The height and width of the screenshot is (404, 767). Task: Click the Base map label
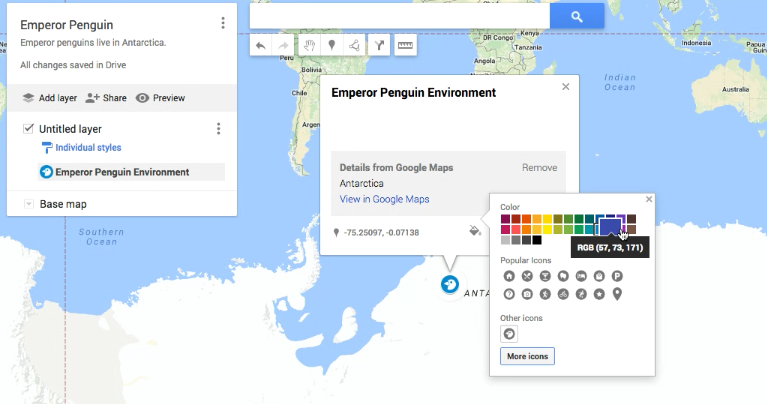tap(63, 204)
